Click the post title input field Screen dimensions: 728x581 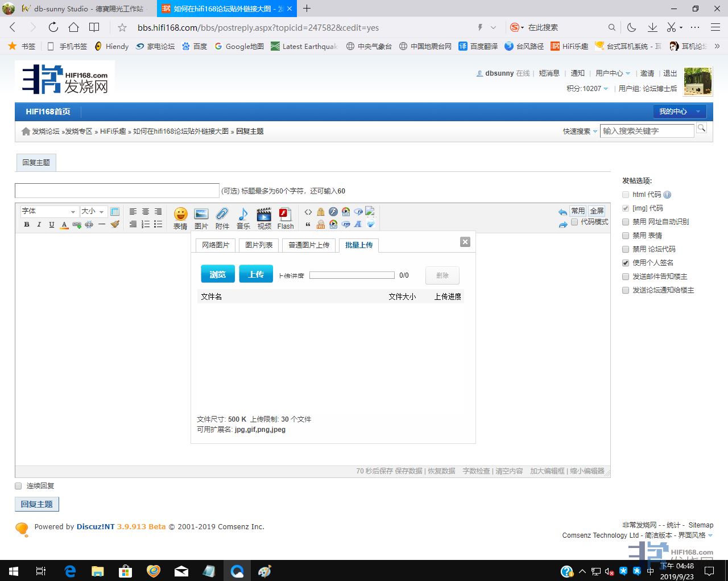pyautogui.click(x=117, y=191)
